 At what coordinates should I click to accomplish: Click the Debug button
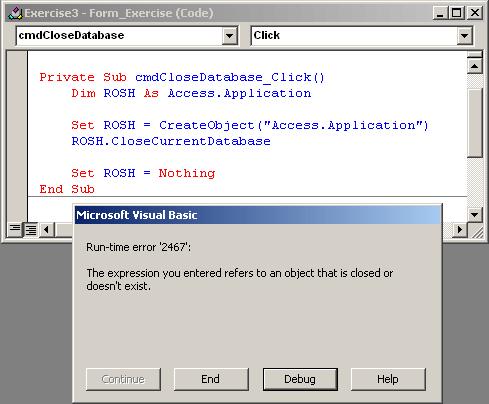pyautogui.click(x=300, y=379)
